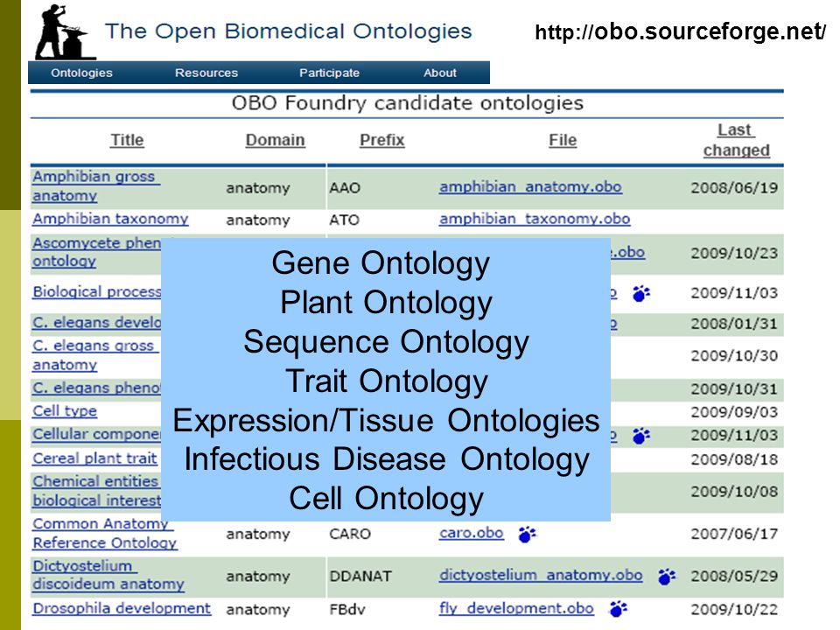This screenshot has height=630, width=840.
Task: Open the Drosophila development link
Action: [x=122, y=609]
